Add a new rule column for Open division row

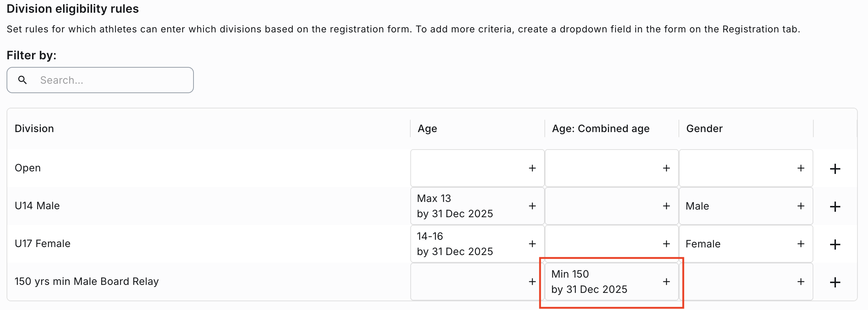[x=835, y=168]
